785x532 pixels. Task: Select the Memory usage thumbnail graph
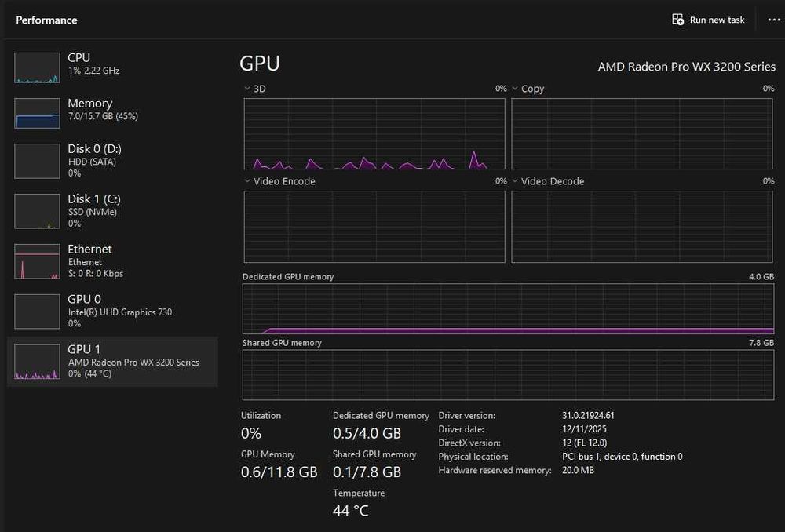pos(37,113)
